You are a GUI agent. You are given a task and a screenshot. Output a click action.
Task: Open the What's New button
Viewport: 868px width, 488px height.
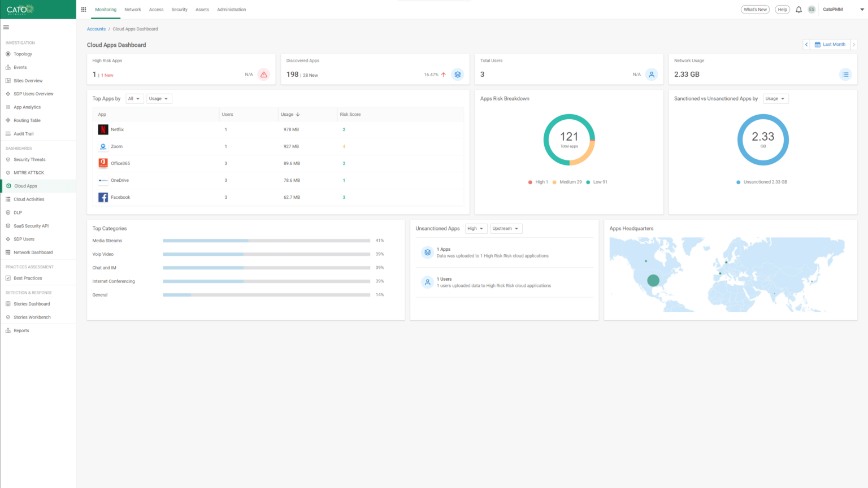click(x=755, y=9)
